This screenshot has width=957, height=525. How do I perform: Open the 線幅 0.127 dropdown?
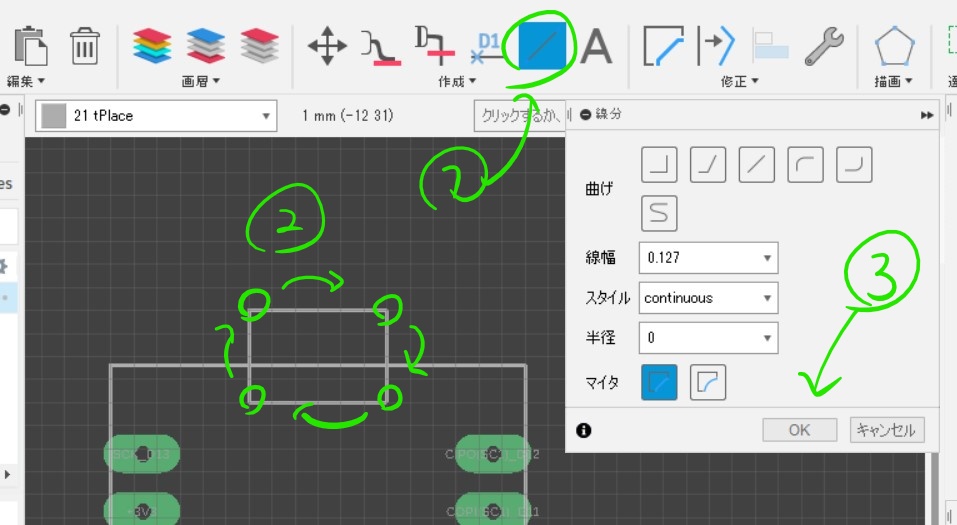click(709, 258)
